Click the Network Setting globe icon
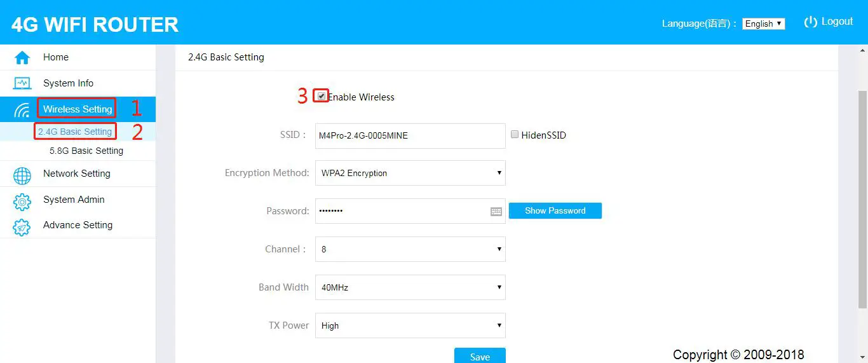The image size is (868, 363). click(22, 175)
